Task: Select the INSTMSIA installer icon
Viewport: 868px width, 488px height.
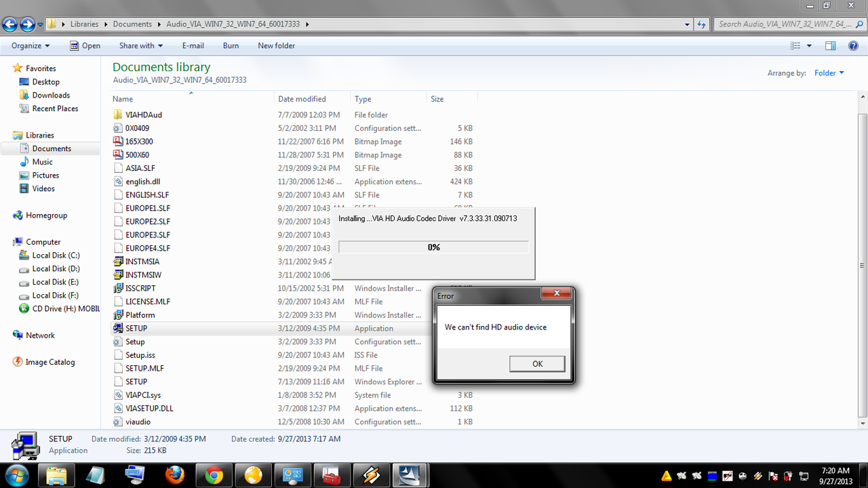Action: (x=118, y=262)
